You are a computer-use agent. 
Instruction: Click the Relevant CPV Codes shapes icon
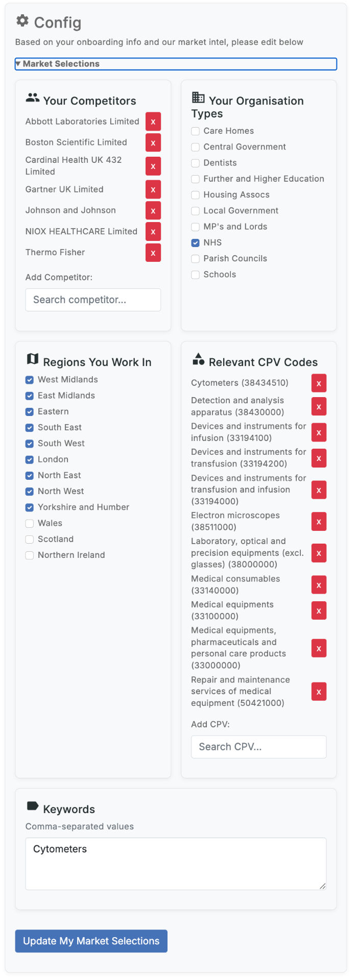(x=198, y=359)
